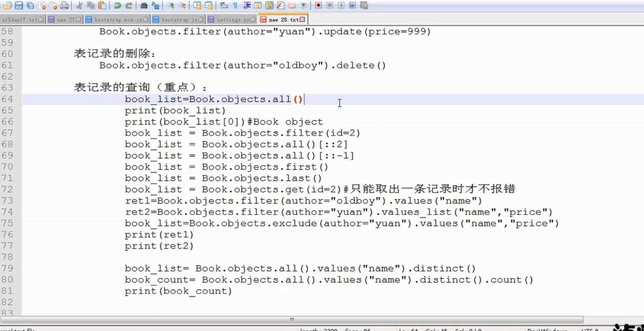Image resolution: width=644 pixels, height=331 pixels.
Task: Click the Save icon in toolbar
Action: 19,5
